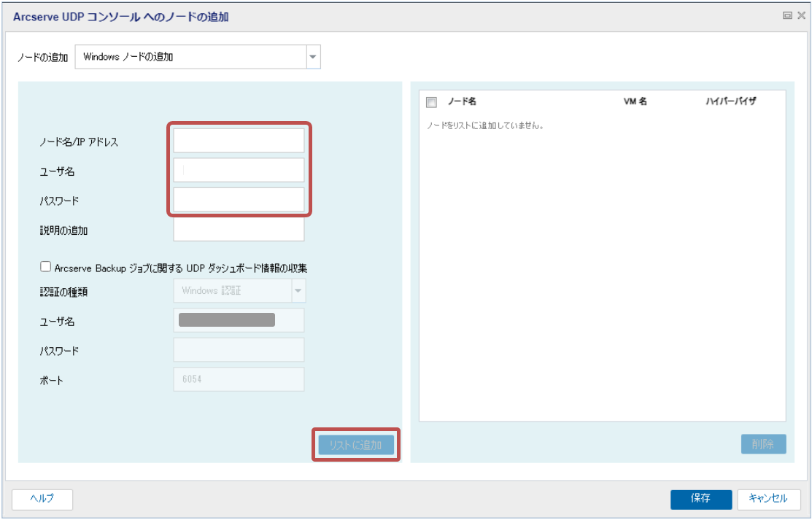Maximize the dialog with restore icon
Viewport: 812px width, 520px height.
pyautogui.click(x=787, y=15)
